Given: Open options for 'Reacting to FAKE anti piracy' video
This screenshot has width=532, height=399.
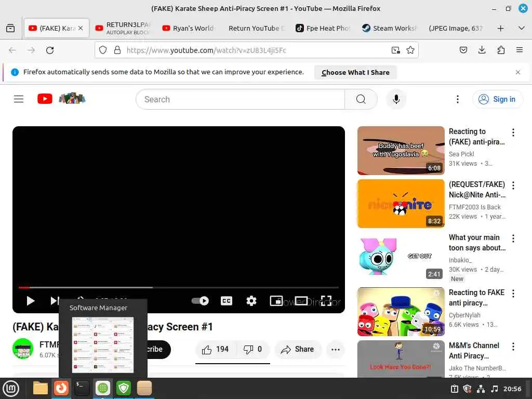Looking at the screenshot, I should coord(513,294).
